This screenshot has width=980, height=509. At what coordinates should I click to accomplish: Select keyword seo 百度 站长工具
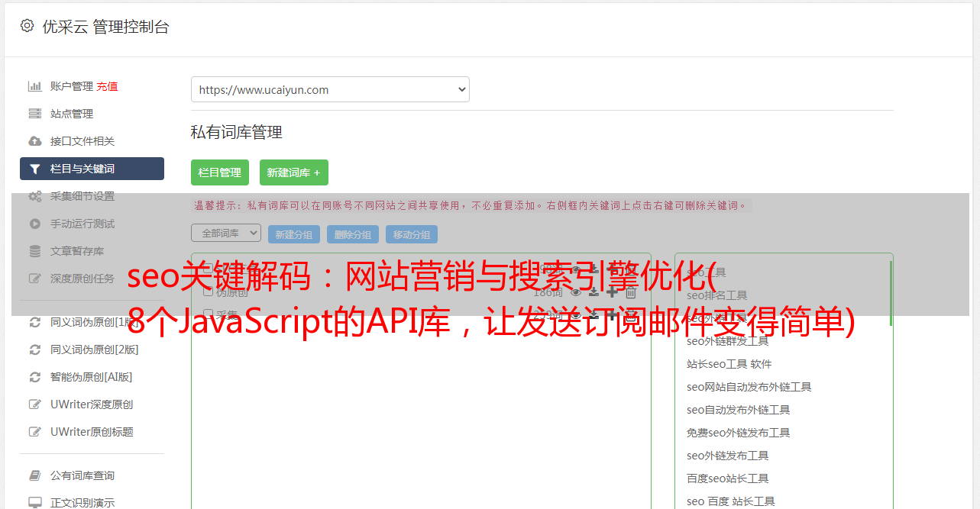[730, 501]
